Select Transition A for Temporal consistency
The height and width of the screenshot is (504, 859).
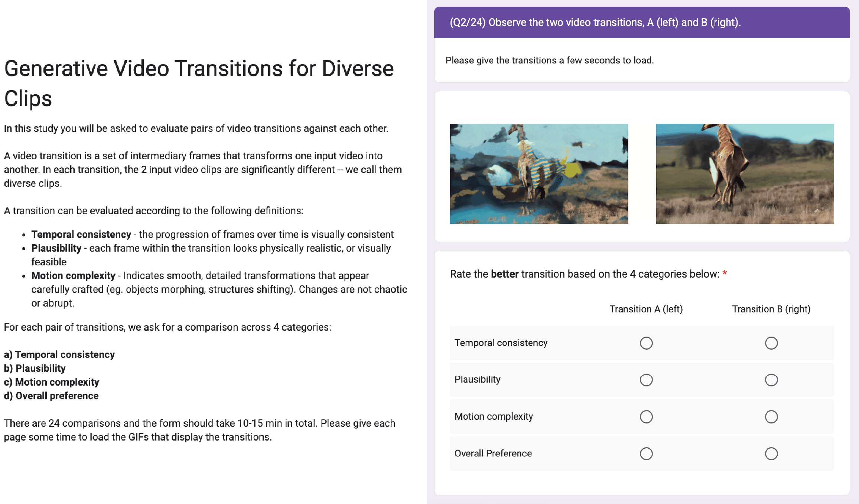click(646, 343)
